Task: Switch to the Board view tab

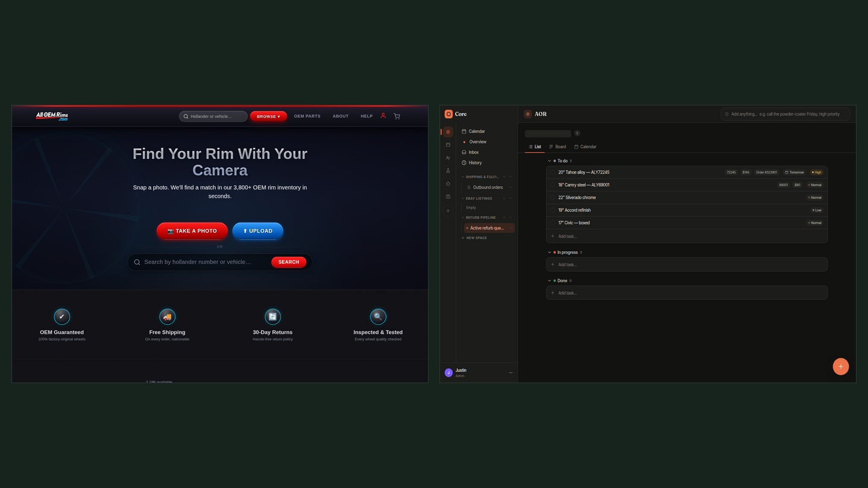Action: pyautogui.click(x=558, y=147)
